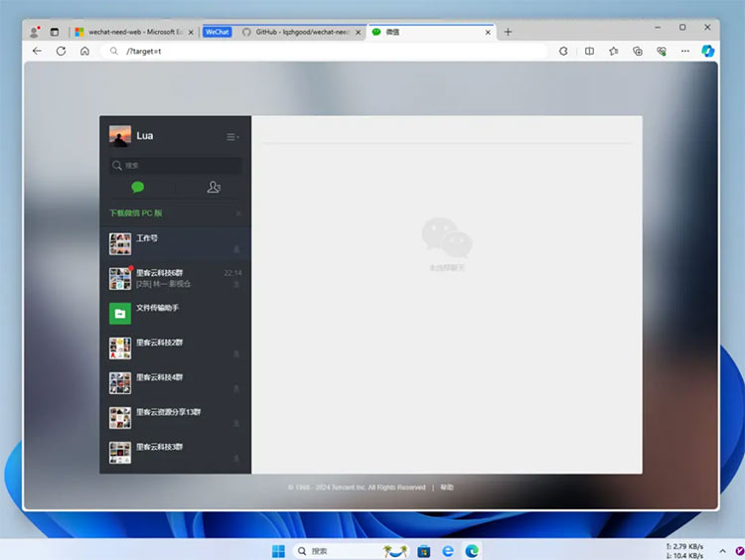Open the 里客云资源分享13群 chat
The height and width of the screenshot is (560, 745).
pos(175,417)
